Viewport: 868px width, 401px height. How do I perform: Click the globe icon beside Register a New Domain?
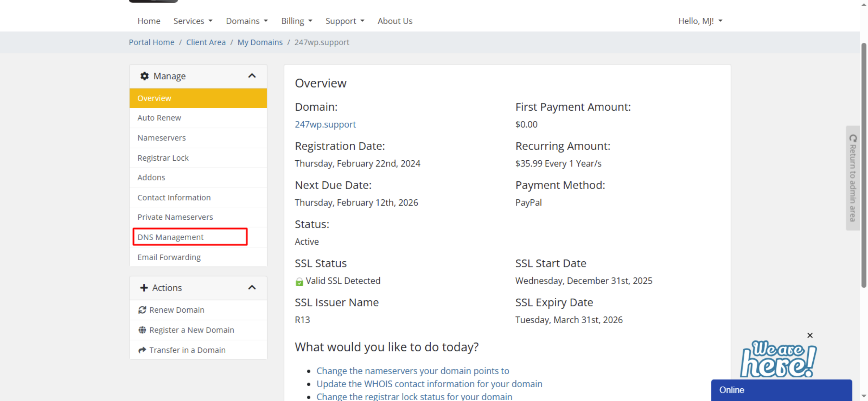(x=142, y=330)
